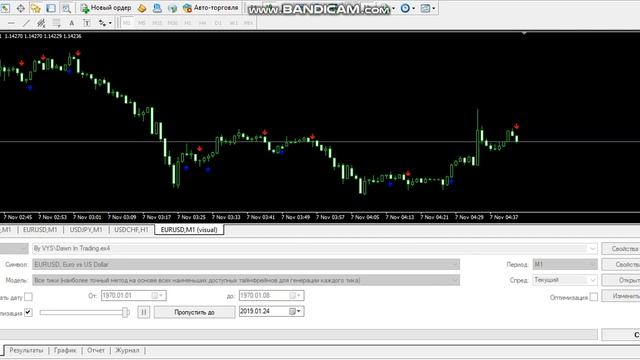640x360 pixels.
Task: Switch chart to the H1 timeframe button
Action: pyautogui.click(x=188, y=23)
